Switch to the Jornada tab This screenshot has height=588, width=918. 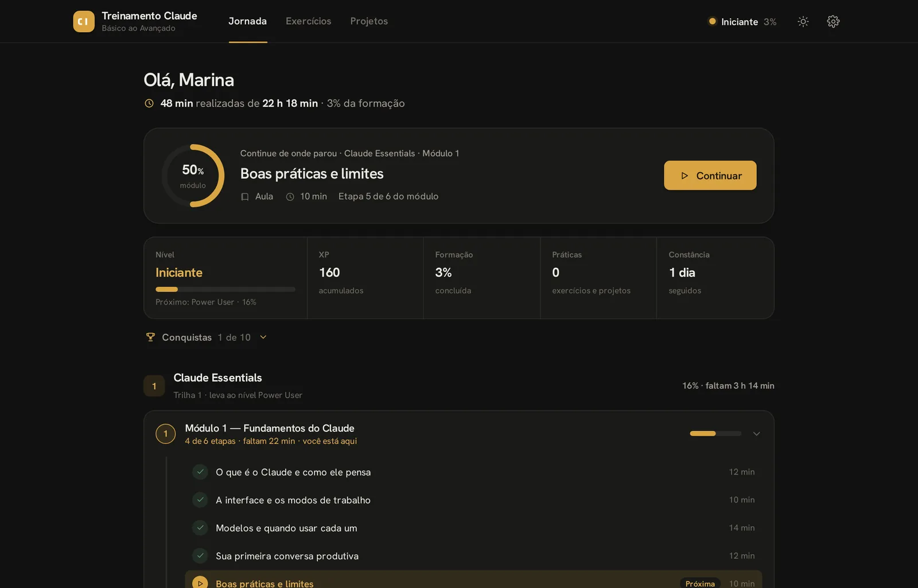click(248, 21)
